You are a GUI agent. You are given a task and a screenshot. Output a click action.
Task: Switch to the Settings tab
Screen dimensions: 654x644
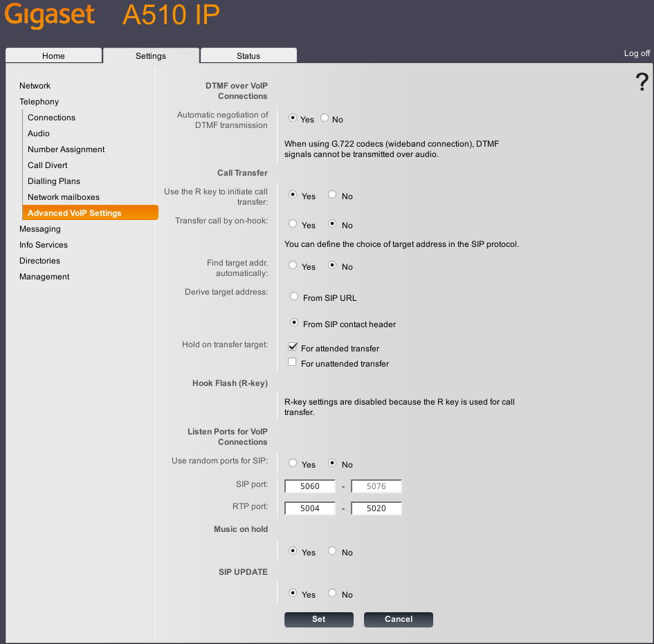click(x=151, y=55)
